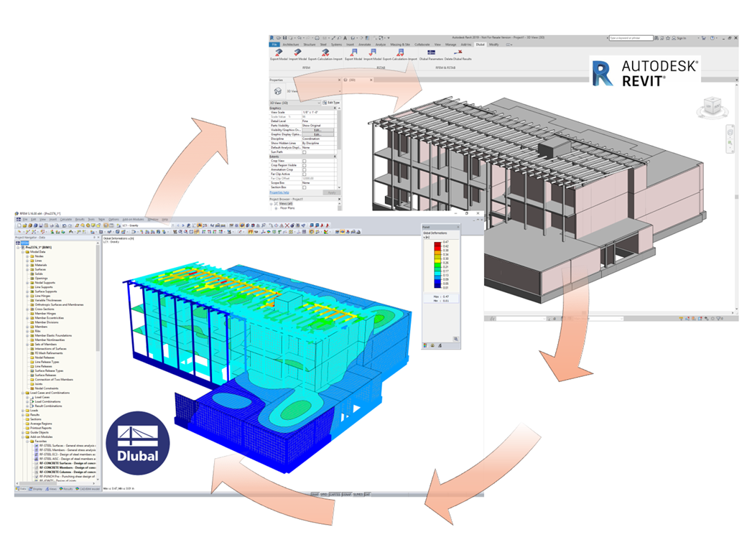Expand Floor Plans in the Project Browser
The height and width of the screenshot is (560, 747).
[277, 207]
